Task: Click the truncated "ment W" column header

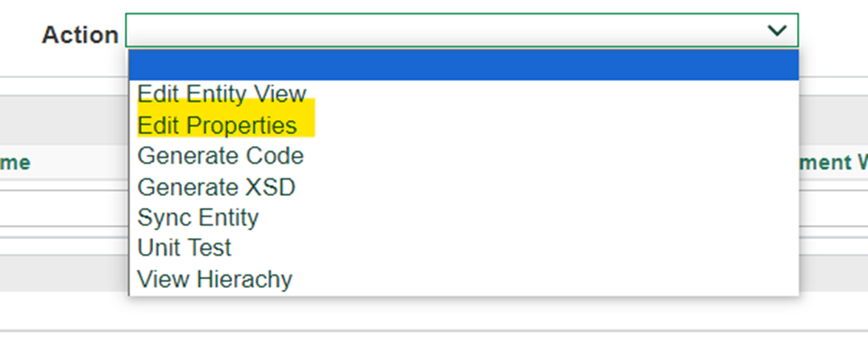Action: 833,163
